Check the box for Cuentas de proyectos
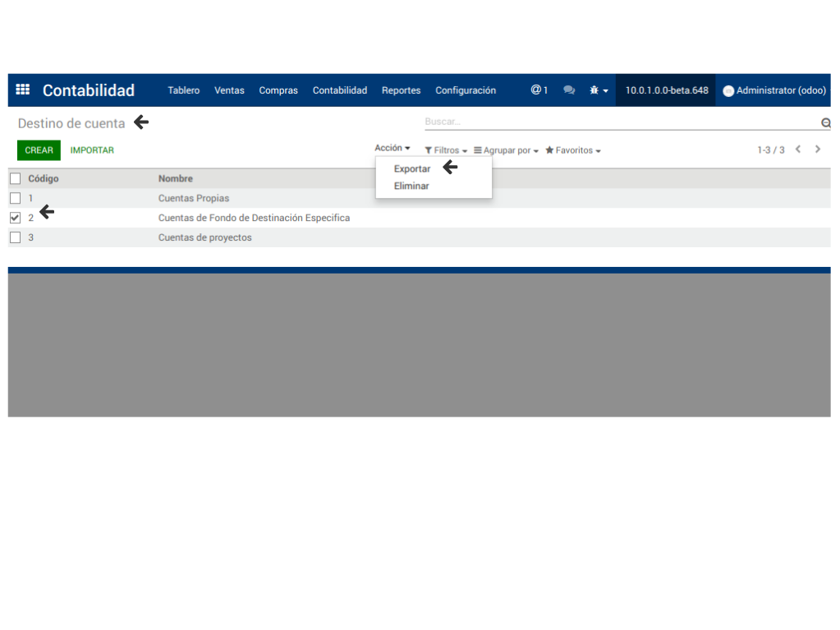840x630 pixels. pos(15,237)
